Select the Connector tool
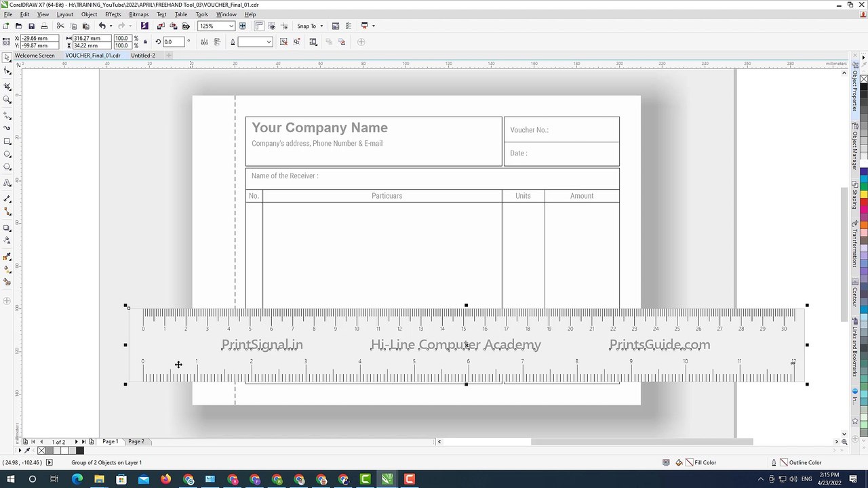Image resolution: width=868 pixels, height=488 pixels. pyautogui.click(x=7, y=212)
